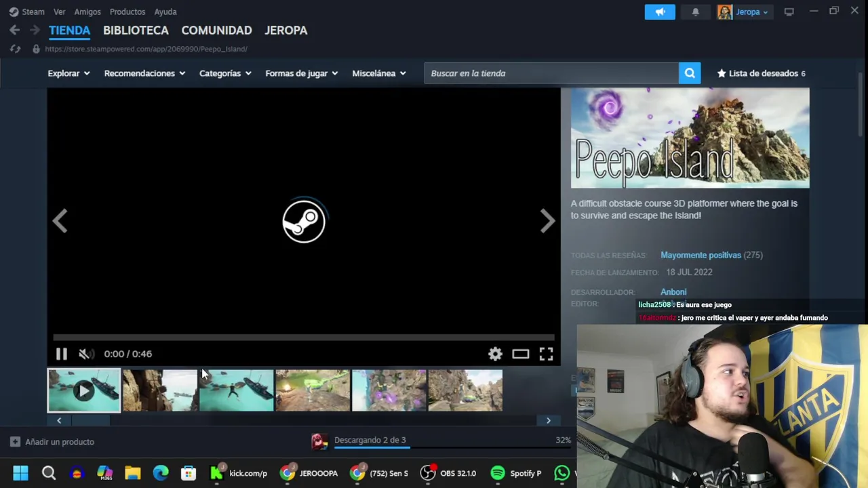This screenshot has width=868, height=488.
Task: Switch to Big Picture mode monitor icon
Action: click(789, 12)
